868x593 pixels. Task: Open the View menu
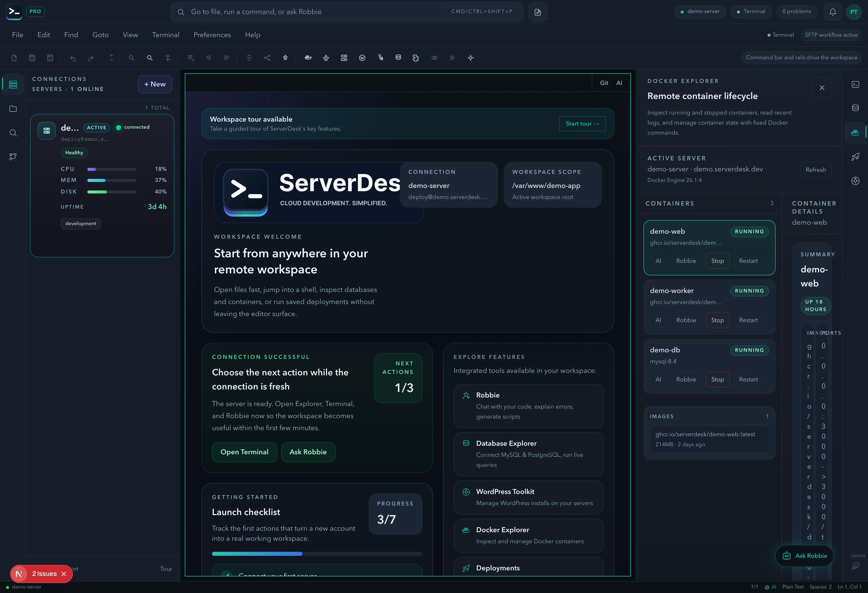point(130,35)
